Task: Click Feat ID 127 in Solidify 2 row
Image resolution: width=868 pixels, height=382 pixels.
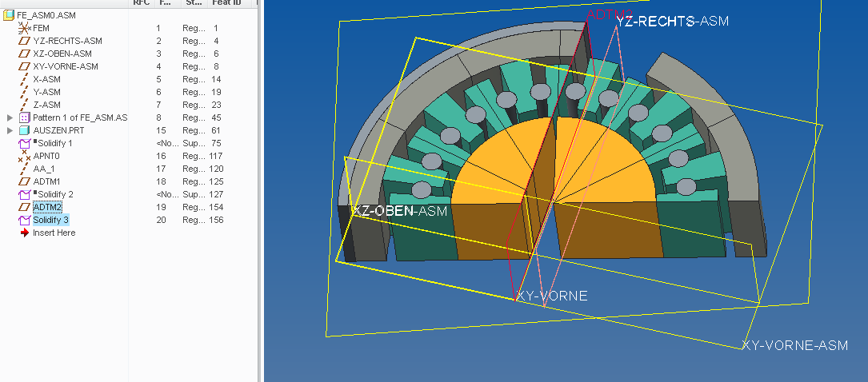Action: (216, 194)
